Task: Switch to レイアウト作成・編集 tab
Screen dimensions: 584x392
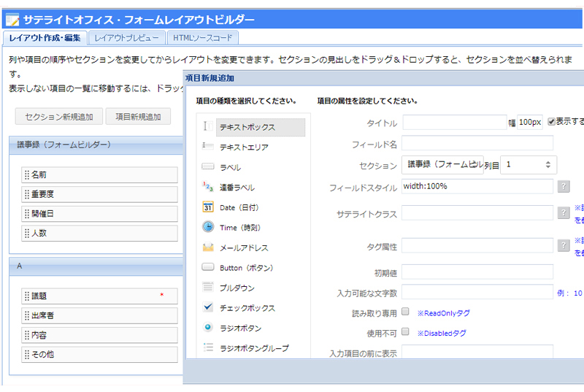Action: pos(45,38)
